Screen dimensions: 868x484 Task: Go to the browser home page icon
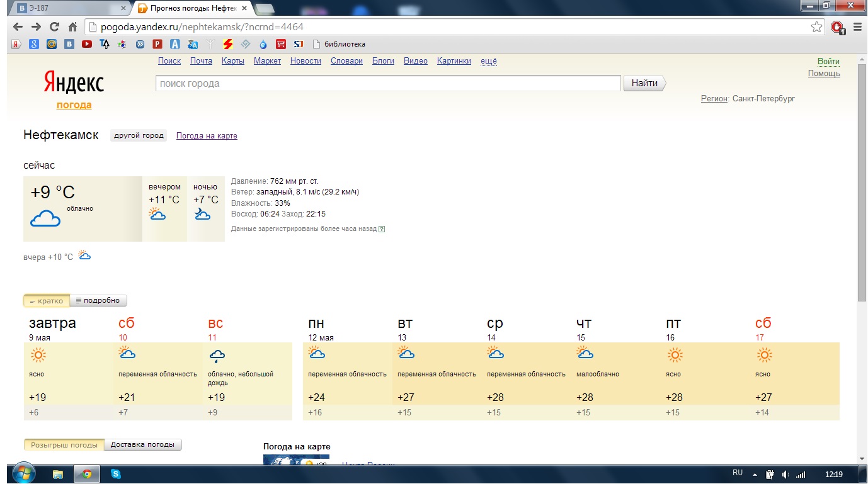tap(72, 26)
